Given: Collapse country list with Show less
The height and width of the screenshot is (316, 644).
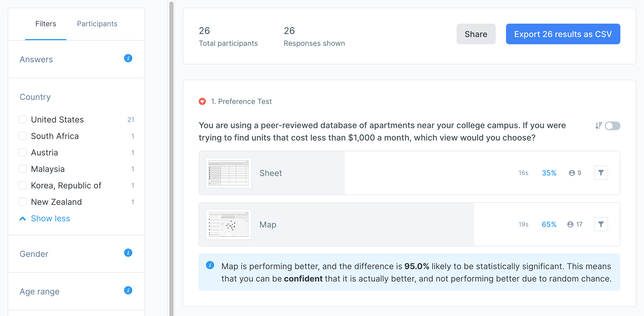Looking at the screenshot, I should point(45,218).
